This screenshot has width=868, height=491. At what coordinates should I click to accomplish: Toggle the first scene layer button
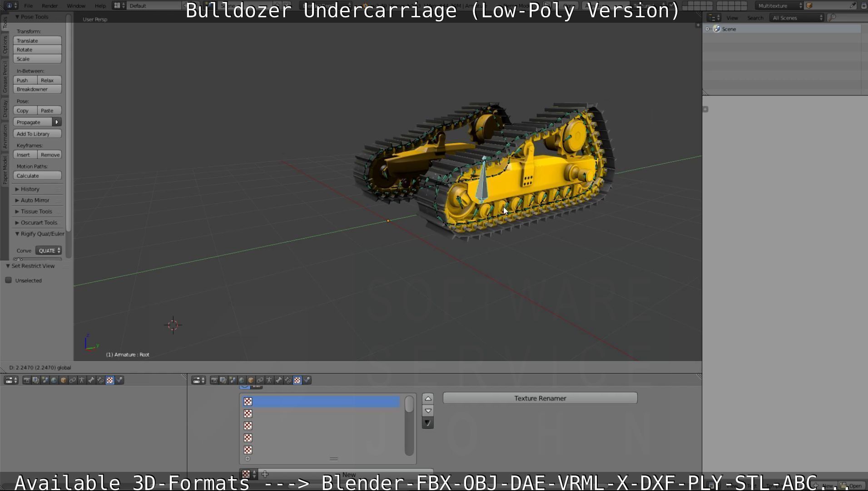(x=685, y=4)
